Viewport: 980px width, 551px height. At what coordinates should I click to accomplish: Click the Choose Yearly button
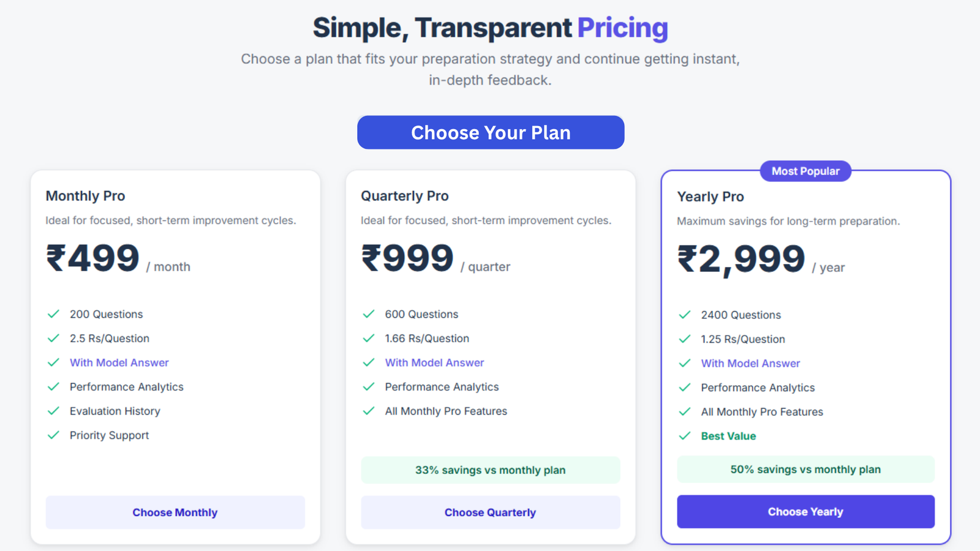(805, 512)
